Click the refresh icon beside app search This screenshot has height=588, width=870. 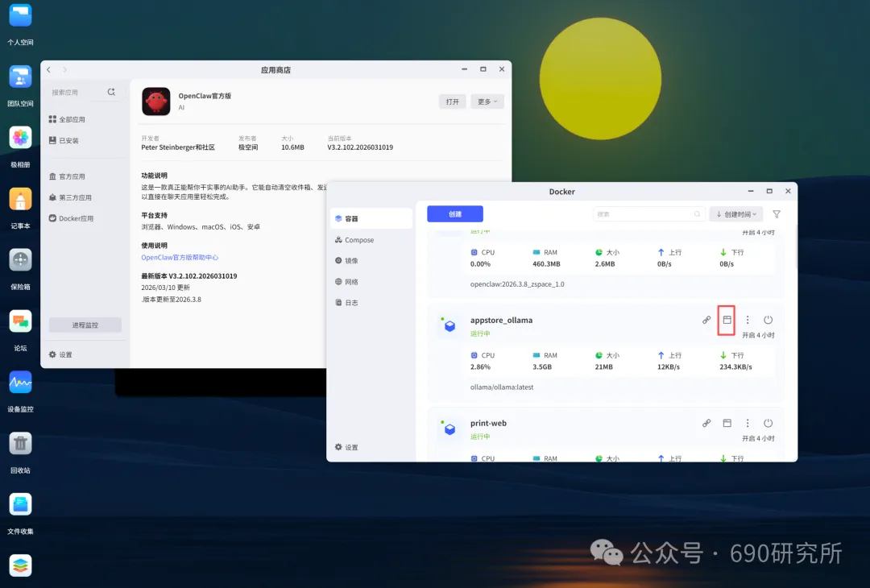tap(111, 92)
